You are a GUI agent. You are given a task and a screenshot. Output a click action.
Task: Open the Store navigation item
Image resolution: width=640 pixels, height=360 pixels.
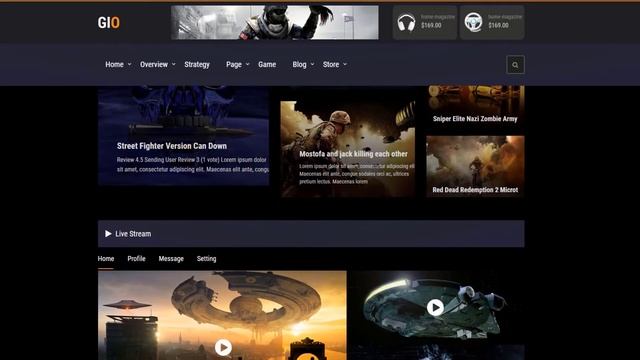tap(331, 64)
